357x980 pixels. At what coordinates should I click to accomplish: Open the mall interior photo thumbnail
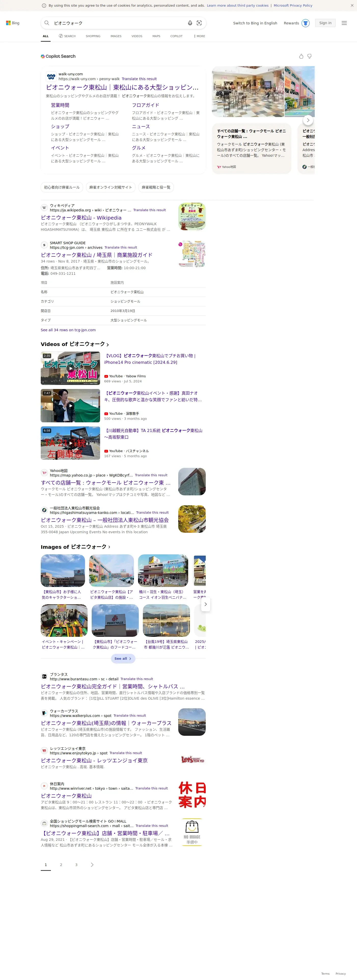click(x=248, y=91)
